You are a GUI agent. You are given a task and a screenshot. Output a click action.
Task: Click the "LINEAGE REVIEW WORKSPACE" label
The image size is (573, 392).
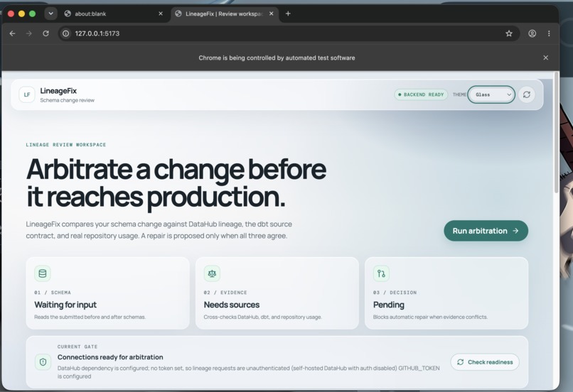click(x=66, y=145)
